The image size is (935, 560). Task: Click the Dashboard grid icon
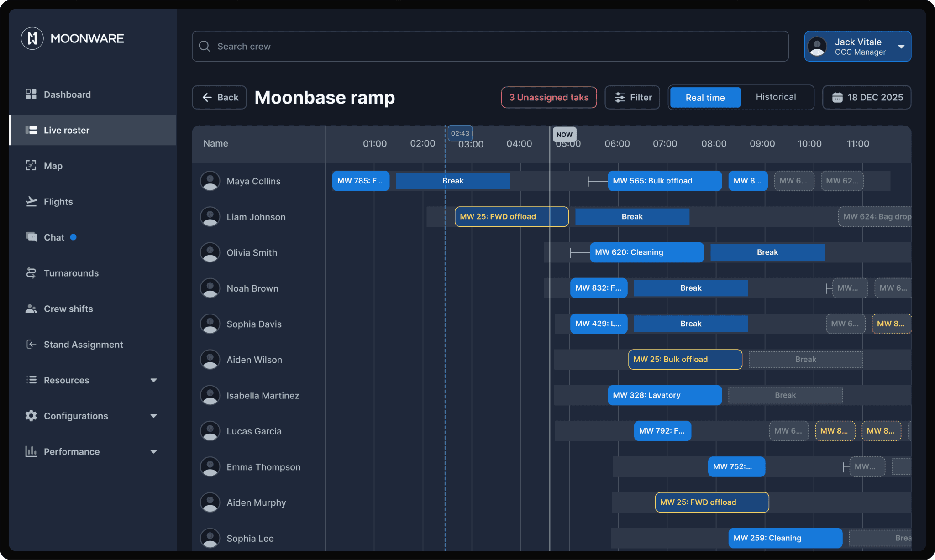click(x=31, y=94)
